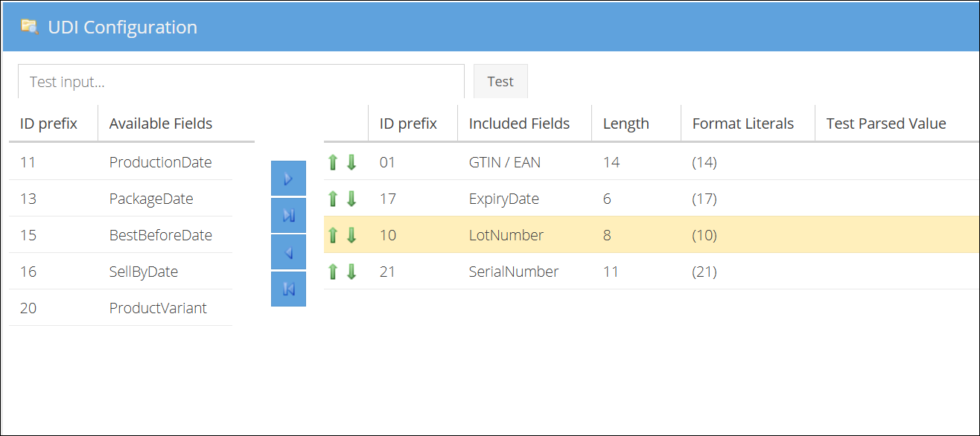Move LotNumber row up with green arrow
Image resolution: width=980 pixels, height=436 pixels.
point(333,235)
